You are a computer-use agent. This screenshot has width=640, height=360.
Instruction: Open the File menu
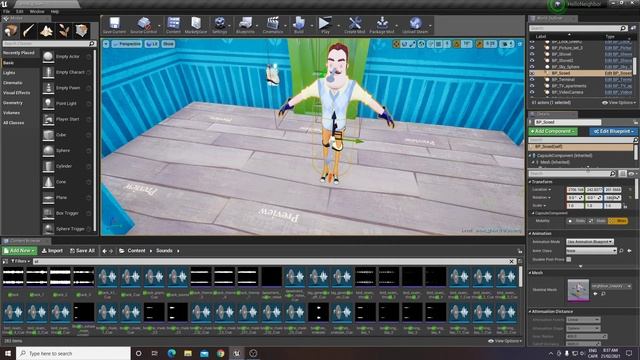[x=7, y=11]
